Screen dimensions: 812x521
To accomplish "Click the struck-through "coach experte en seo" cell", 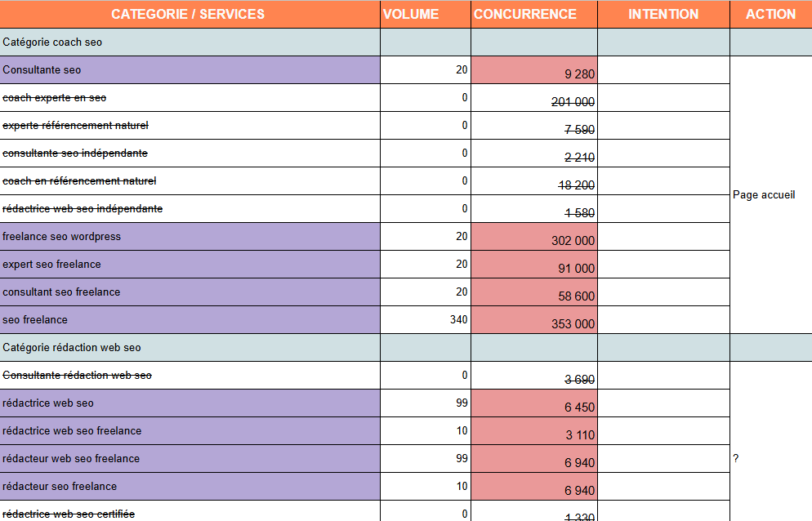I will coord(190,98).
